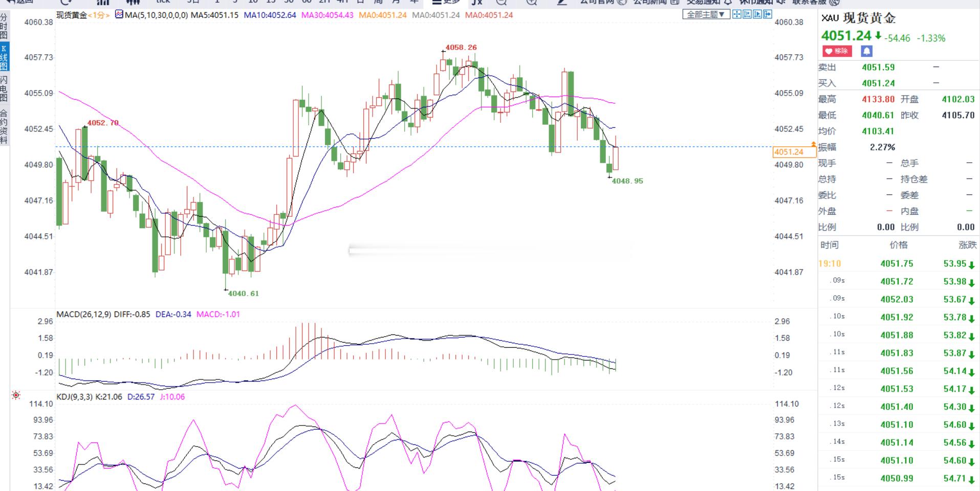Click the fourth blue arrow layout icon

point(768,14)
